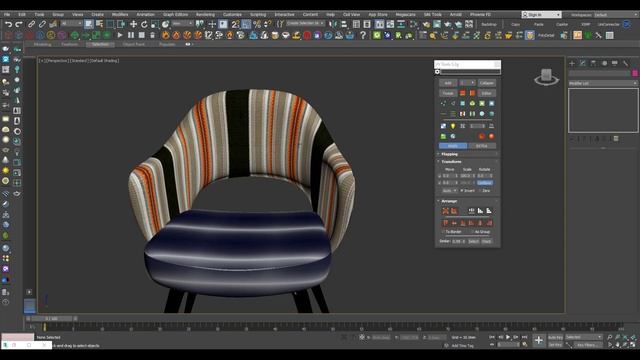Click the Set Key button
The image size is (640, 360).
(x=555, y=345)
